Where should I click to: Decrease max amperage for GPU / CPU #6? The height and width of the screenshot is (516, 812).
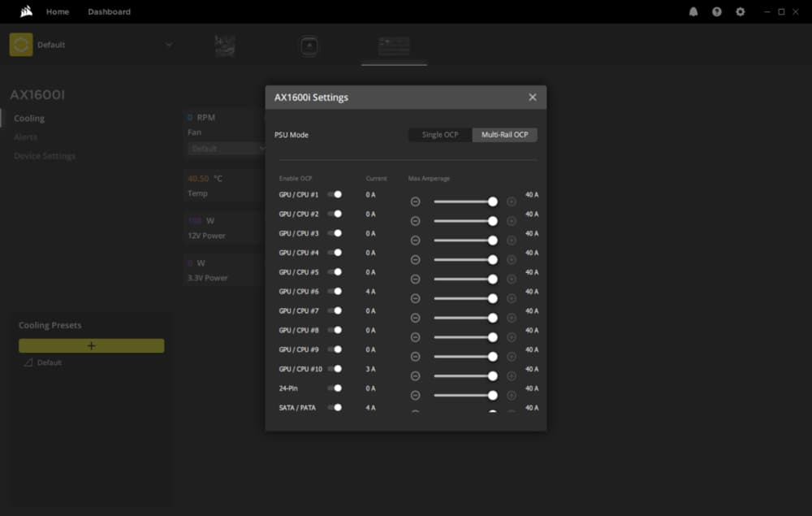click(415, 298)
